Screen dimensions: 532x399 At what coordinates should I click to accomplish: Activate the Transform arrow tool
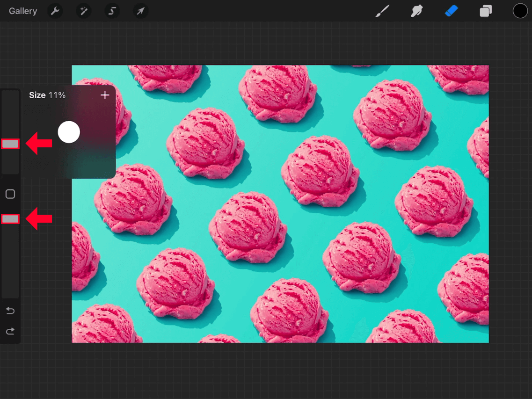140,11
